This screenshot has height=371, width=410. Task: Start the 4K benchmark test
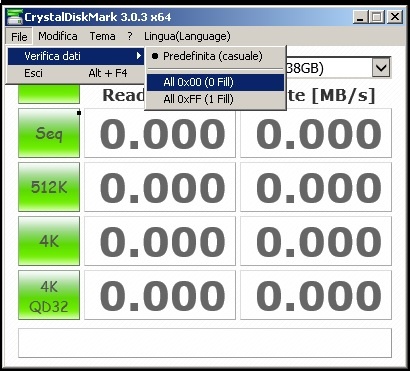pos(49,241)
